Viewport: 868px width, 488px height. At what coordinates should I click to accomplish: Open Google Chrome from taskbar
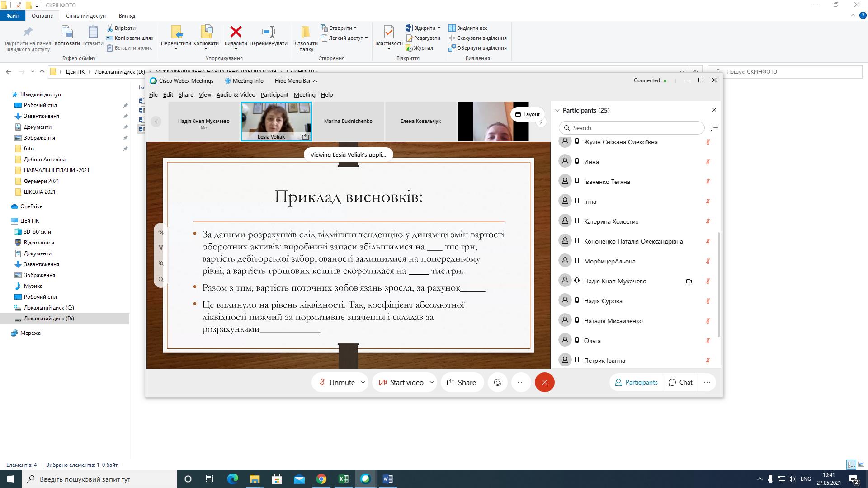click(x=321, y=479)
